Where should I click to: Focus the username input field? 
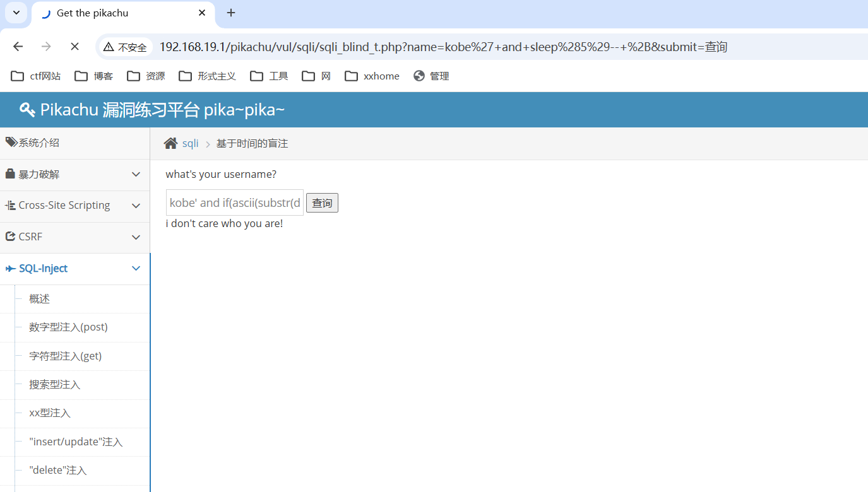(x=235, y=202)
